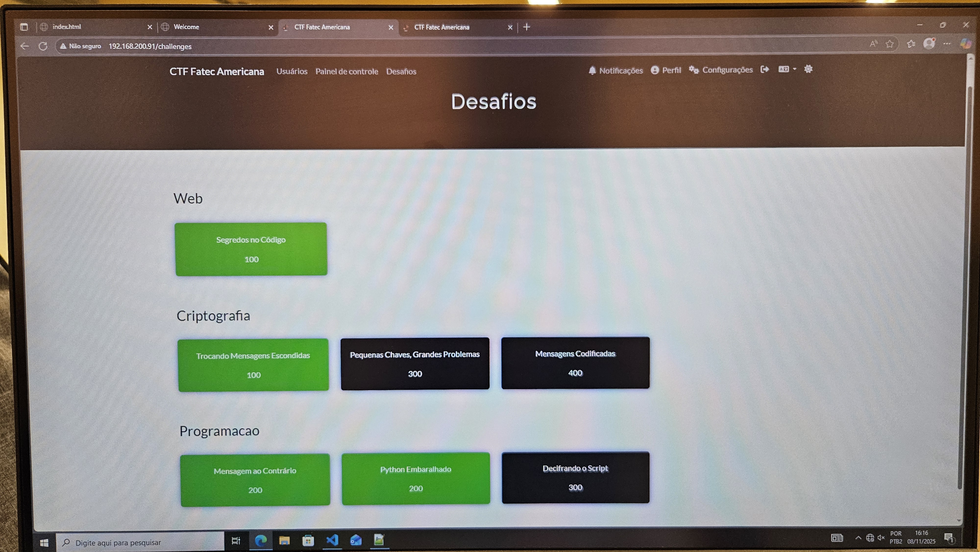The width and height of the screenshot is (980, 552).
Task: Click the browser refresh button
Action: 43,46
